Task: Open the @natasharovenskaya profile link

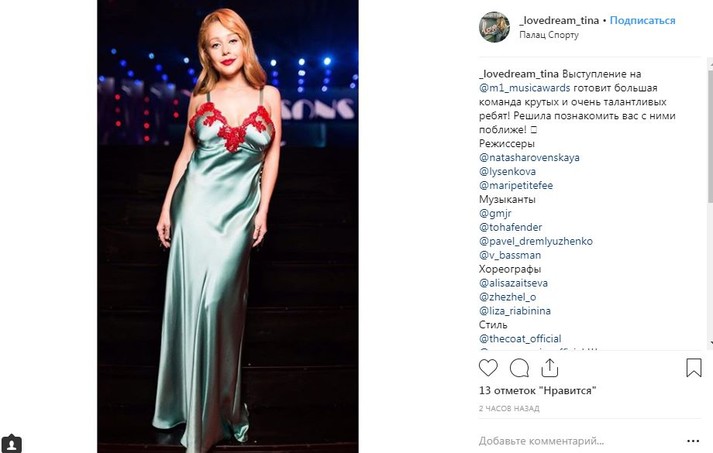Action: (529, 157)
